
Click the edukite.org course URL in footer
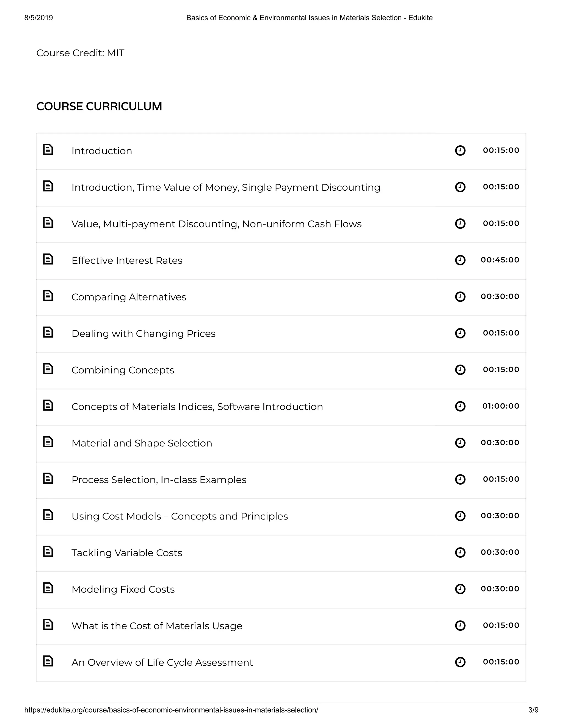tap(171, 710)
